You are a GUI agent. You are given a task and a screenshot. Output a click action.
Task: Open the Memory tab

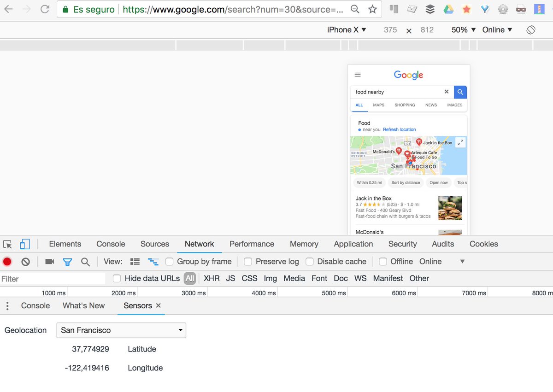click(304, 244)
